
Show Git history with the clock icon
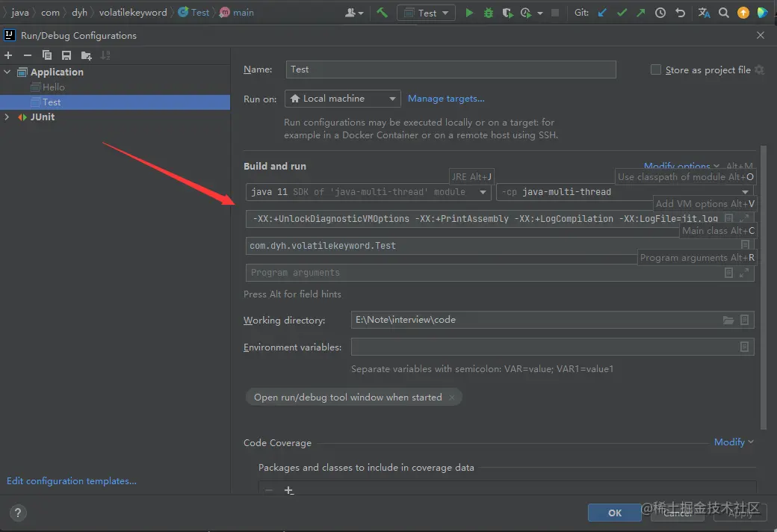[x=660, y=13]
